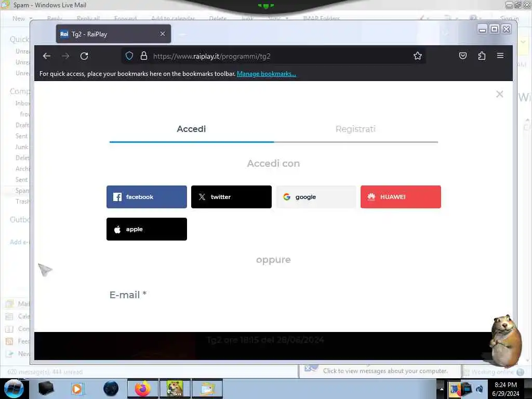This screenshot has height=399, width=532.
Task: Show hidden tray icons arrow
Action: (x=442, y=389)
